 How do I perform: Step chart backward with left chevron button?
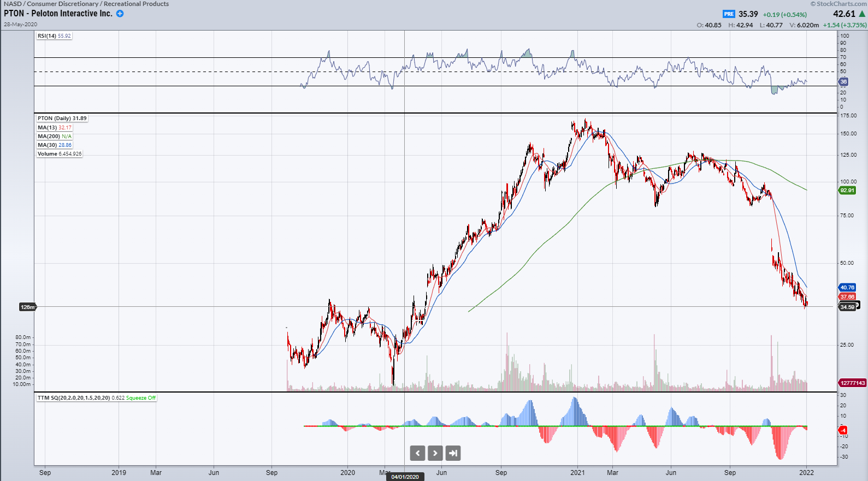click(418, 453)
